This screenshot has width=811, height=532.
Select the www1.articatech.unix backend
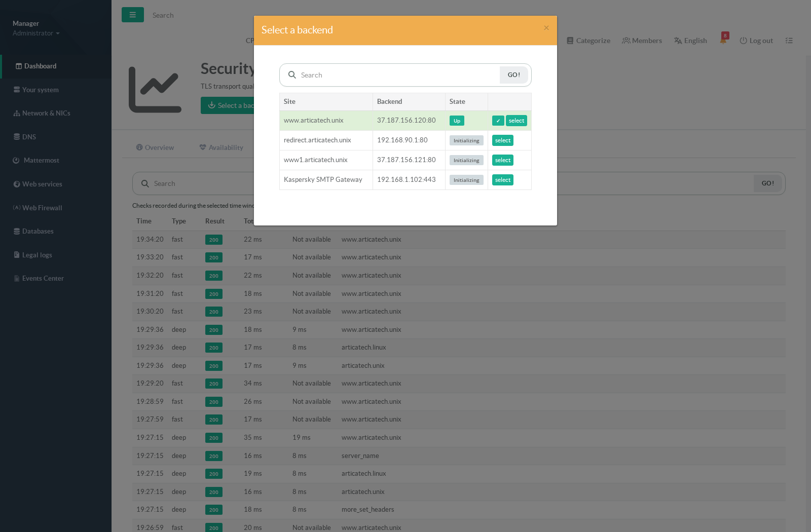coord(502,160)
